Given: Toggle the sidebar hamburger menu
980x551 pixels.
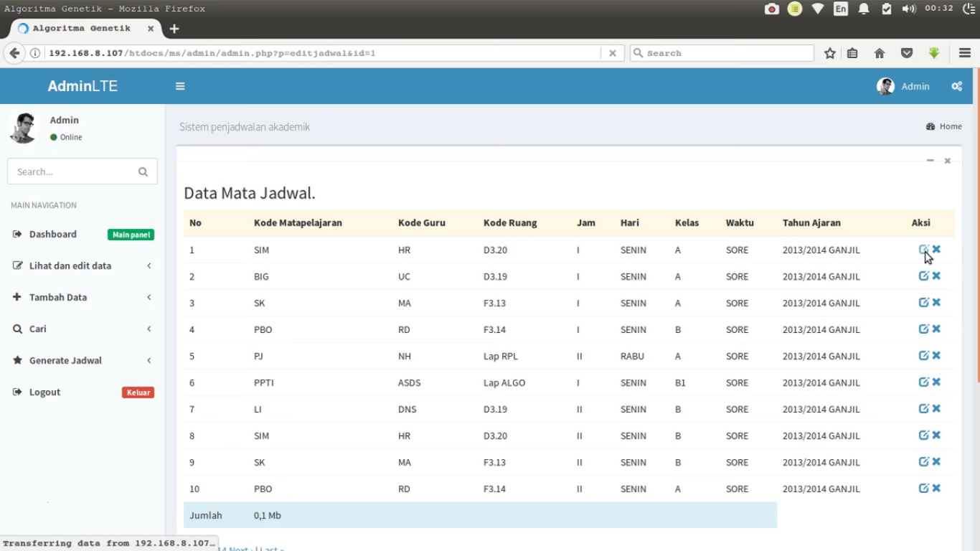Looking at the screenshot, I should 180,86.
